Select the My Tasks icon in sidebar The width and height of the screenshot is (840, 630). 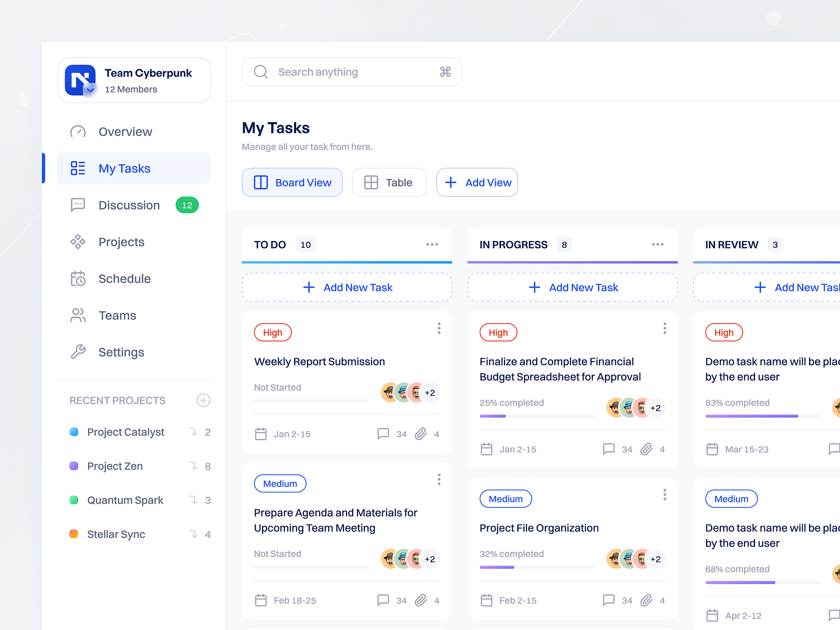[x=78, y=168]
